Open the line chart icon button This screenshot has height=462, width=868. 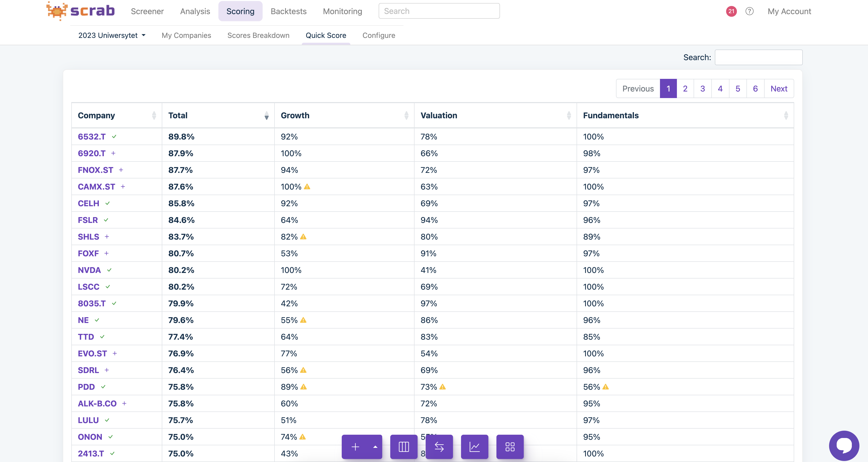474,447
